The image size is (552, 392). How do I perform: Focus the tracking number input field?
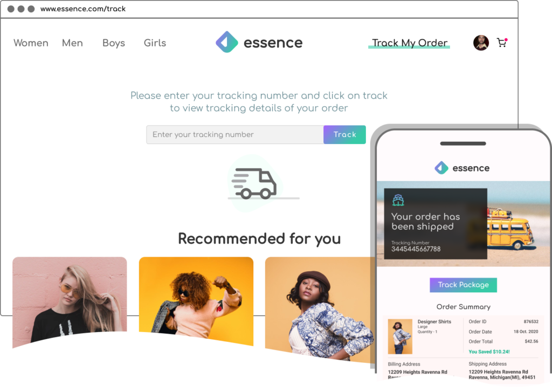[x=235, y=135]
